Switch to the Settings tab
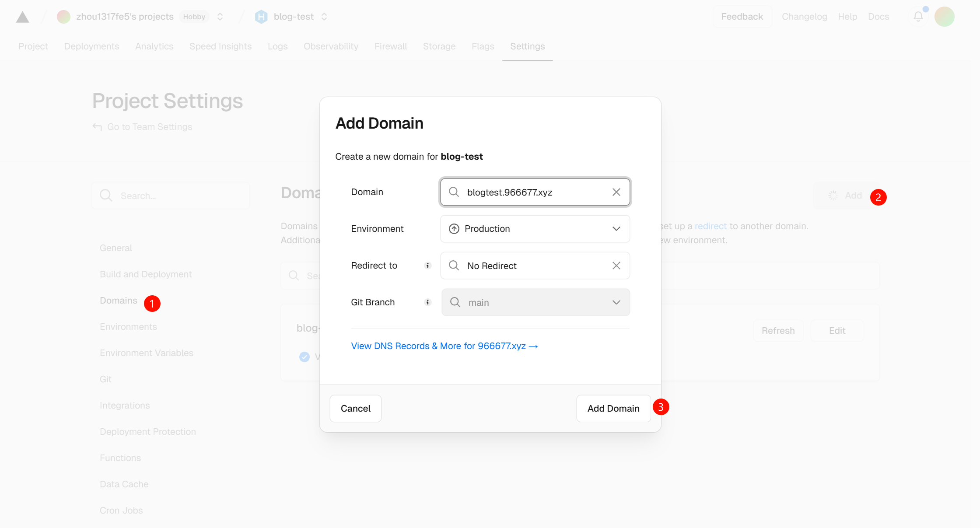 pyautogui.click(x=527, y=46)
